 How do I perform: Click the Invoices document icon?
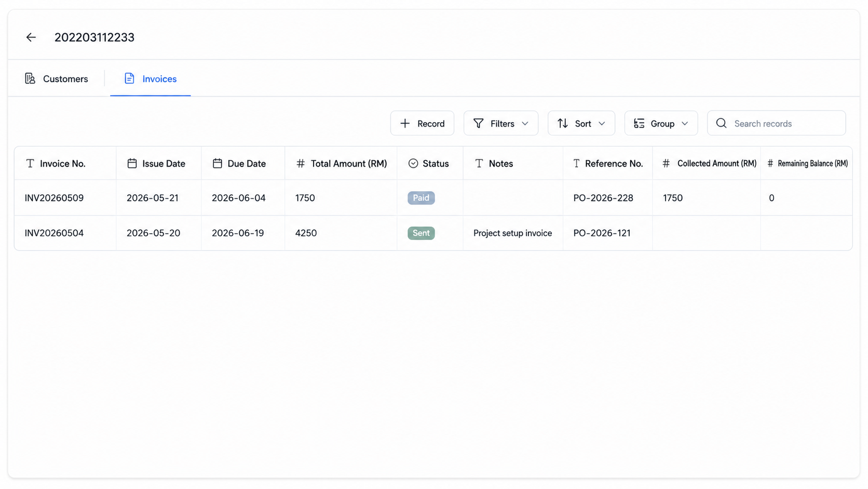[x=129, y=78]
